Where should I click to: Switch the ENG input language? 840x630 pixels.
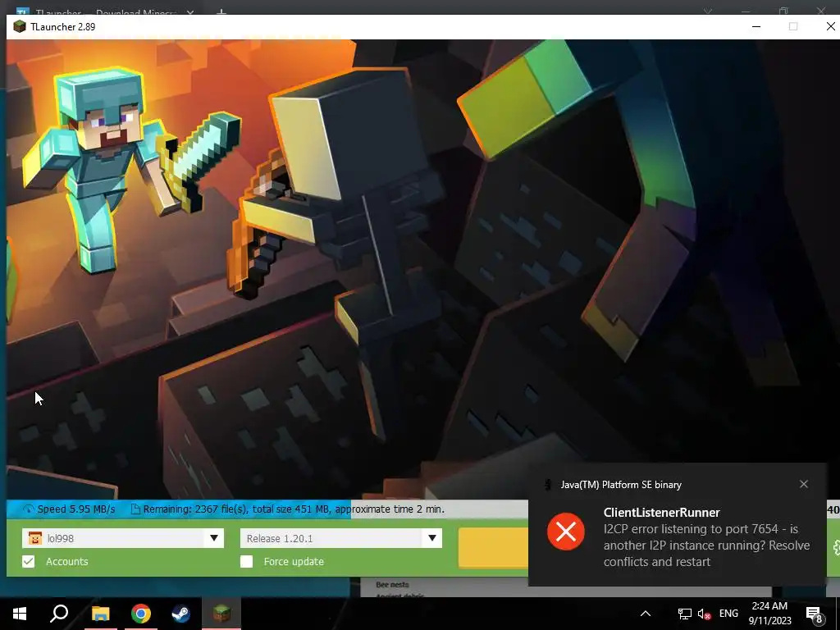pos(728,614)
